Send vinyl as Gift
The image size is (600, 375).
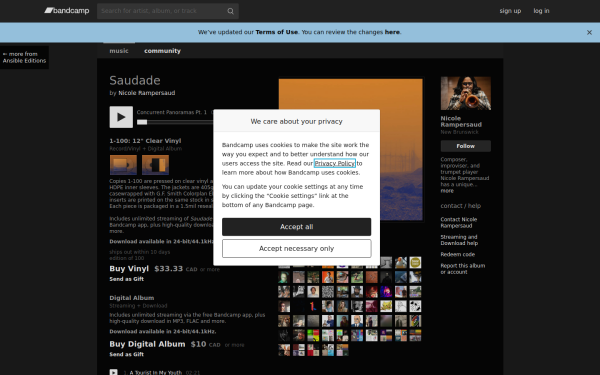point(127,279)
